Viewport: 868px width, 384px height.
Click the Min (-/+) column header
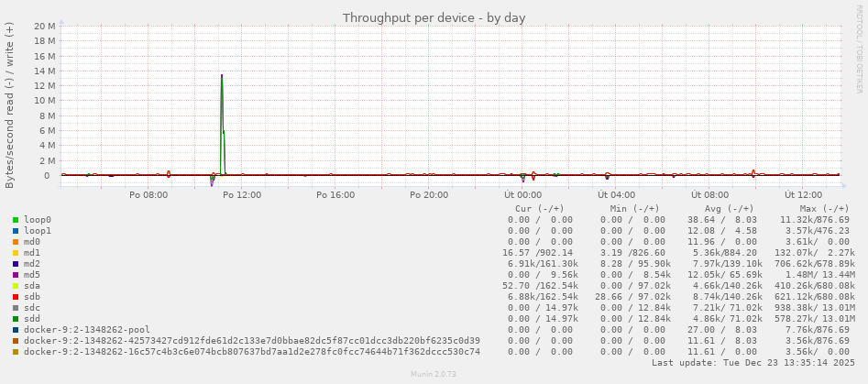(635, 209)
